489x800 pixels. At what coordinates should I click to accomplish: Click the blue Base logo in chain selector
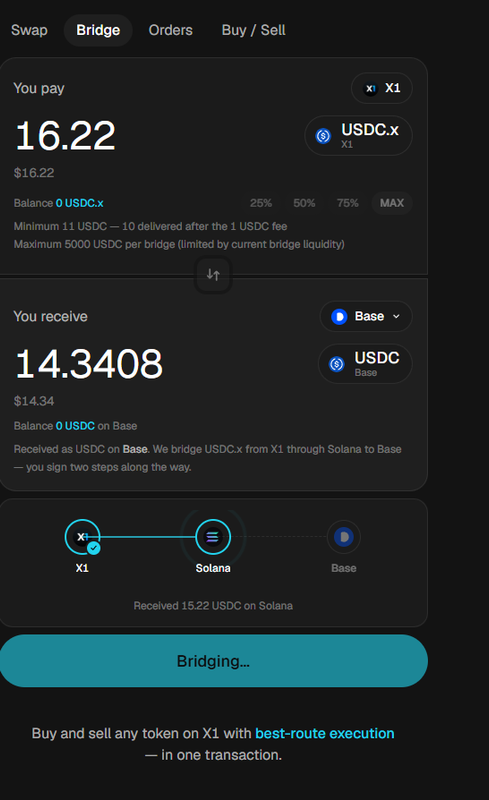pos(339,317)
